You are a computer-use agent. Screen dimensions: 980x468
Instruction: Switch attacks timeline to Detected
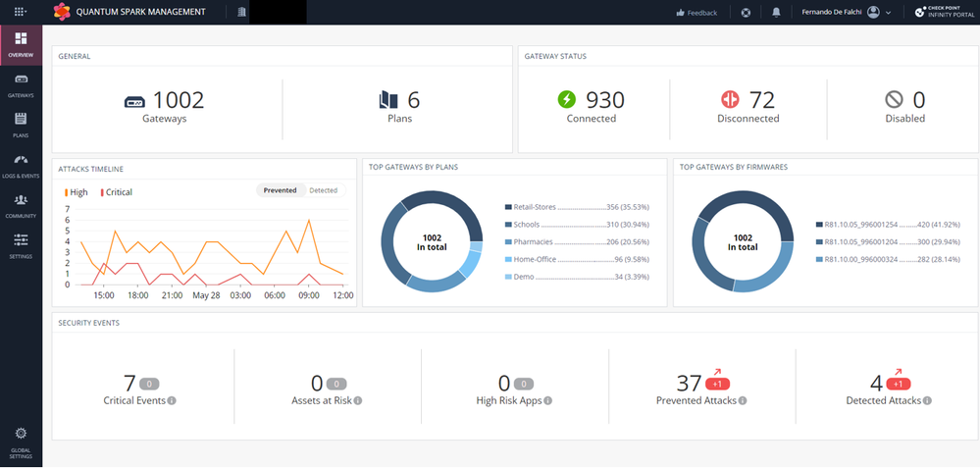coord(323,190)
